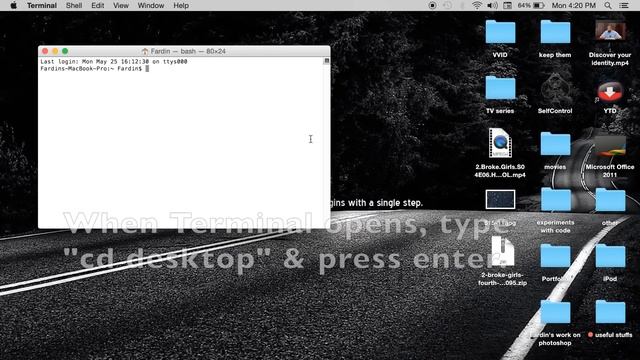
Task: Open the Terminal application menu
Action: [x=42, y=5]
